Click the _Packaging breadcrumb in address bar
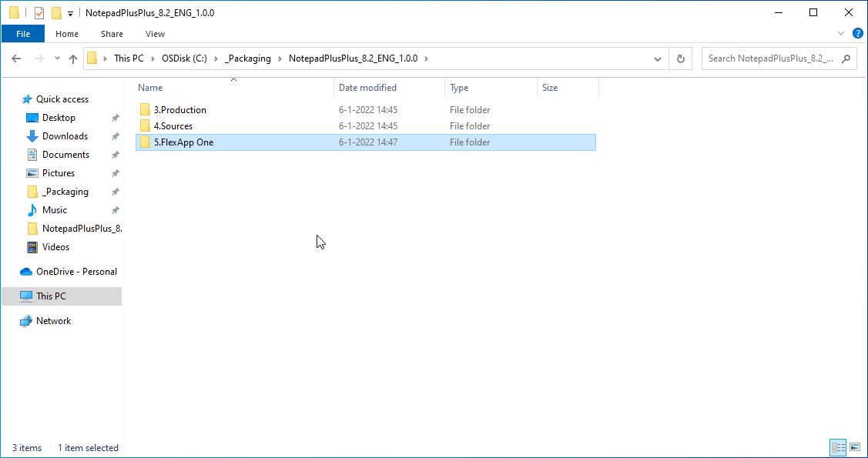868x458 pixels. [247, 59]
